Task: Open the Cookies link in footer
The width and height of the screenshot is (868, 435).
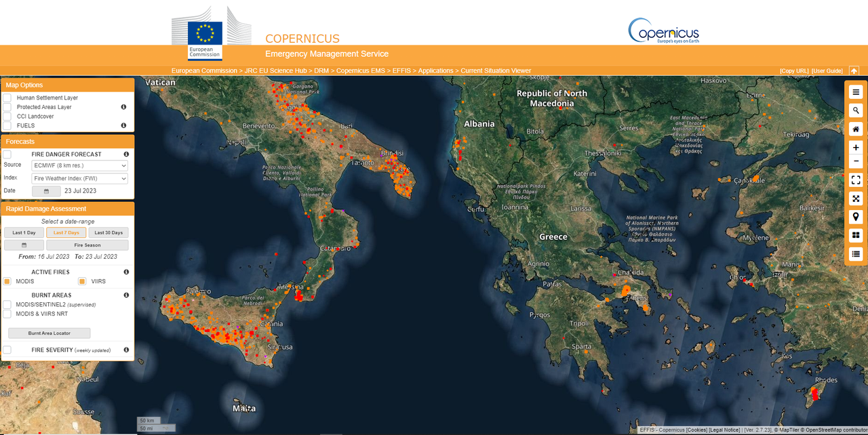Action: click(x=696, y=430)
